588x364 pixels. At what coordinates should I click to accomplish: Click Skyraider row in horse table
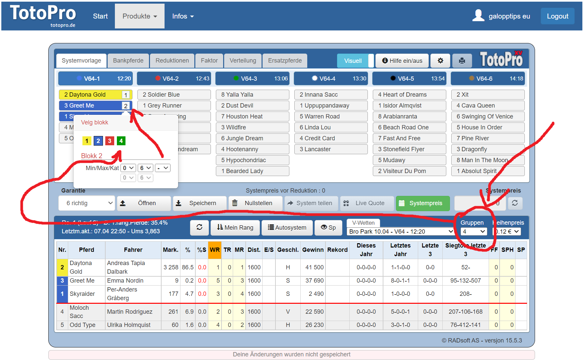pyautogui.click(x=292, y=294)
